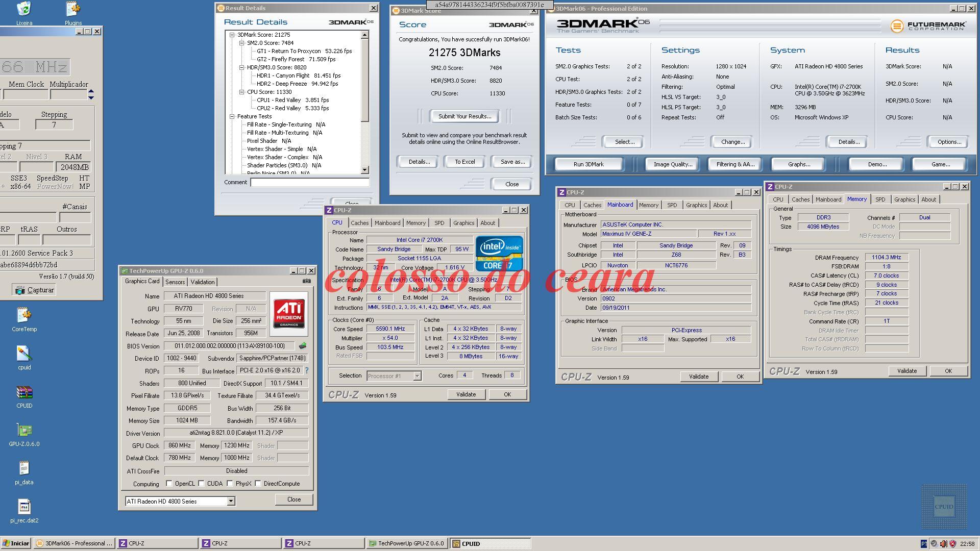Image resolution: width=980 pixels, height=551 pixels.
Task: Collapse the CPU Score tree node
Action: pyautogui.click(x=241, y=92)
